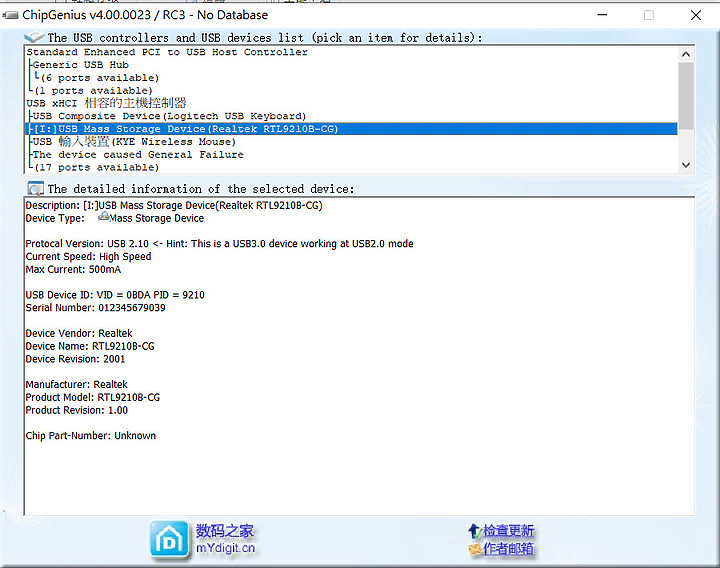Select the Realtek RTL9210B-CG mass storage device
Viewport: 720px width, 568px height.
pyautogui.click(x=351, y=129)
